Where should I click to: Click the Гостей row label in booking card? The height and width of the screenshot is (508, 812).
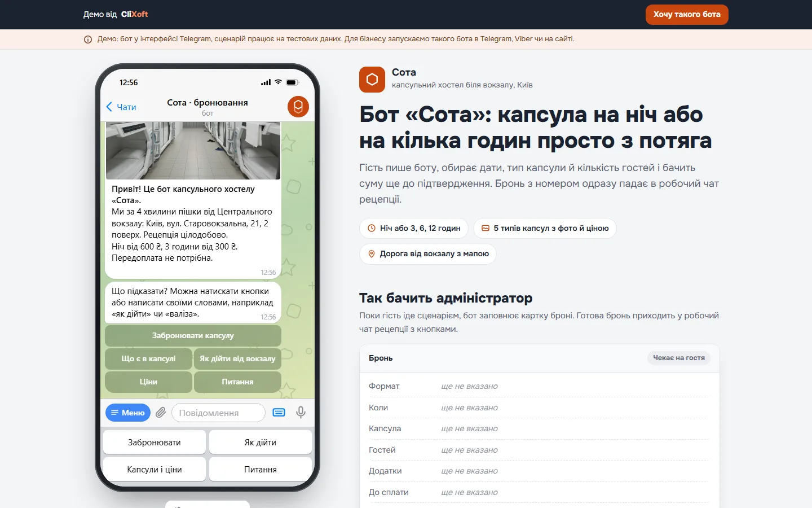coord(382,450)
